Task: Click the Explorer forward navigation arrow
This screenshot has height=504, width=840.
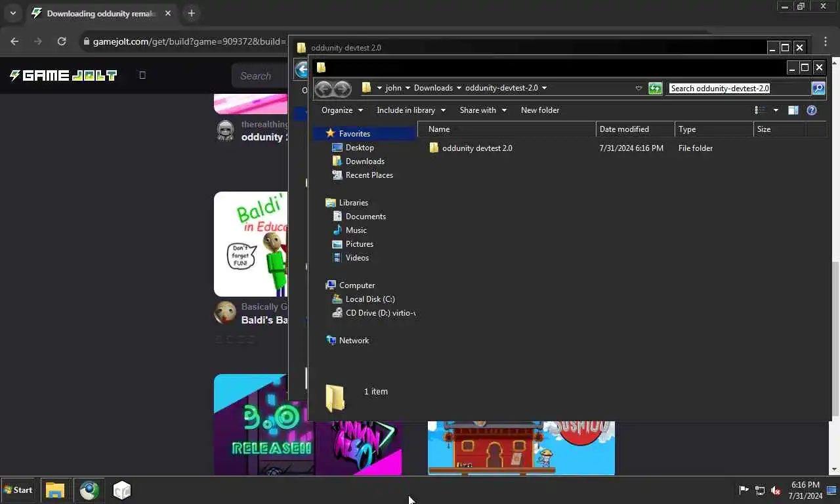Action: point(343,89)
